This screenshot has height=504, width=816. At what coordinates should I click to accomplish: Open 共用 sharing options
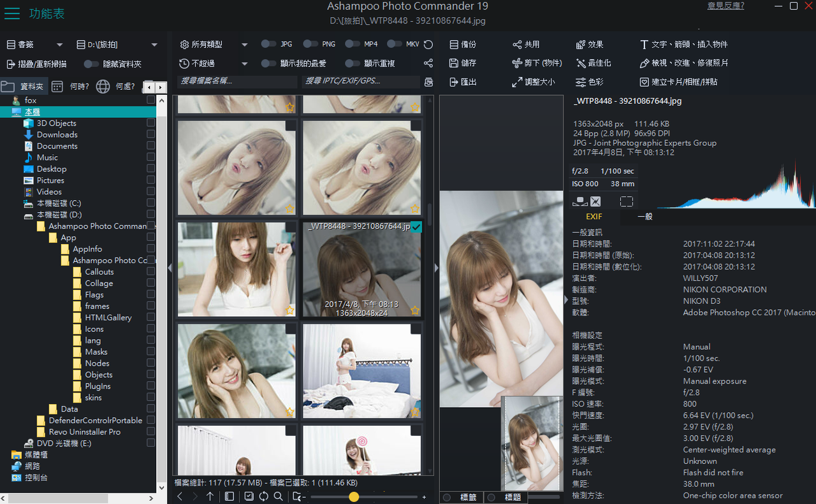pos(526,45)
